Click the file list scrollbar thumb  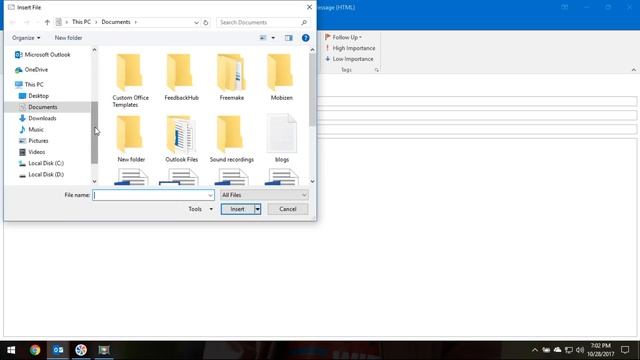[x=312, y=90]
